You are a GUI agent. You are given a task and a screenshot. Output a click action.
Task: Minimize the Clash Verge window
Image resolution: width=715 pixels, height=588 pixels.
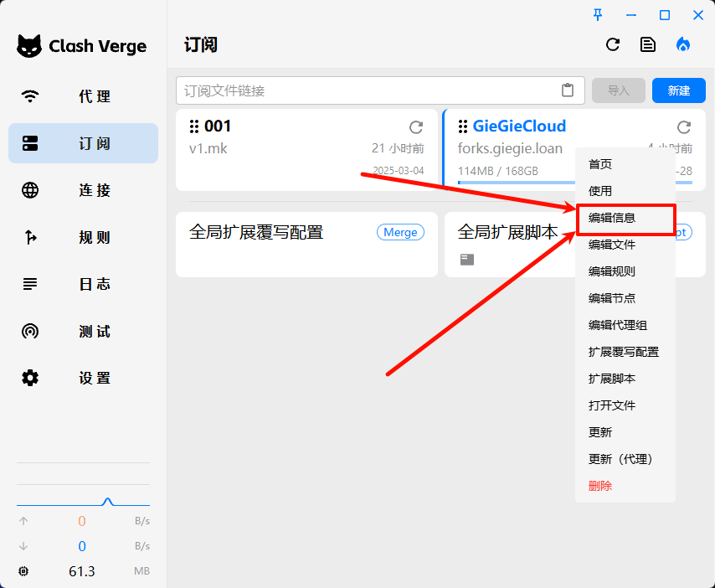tap(631, 15)
